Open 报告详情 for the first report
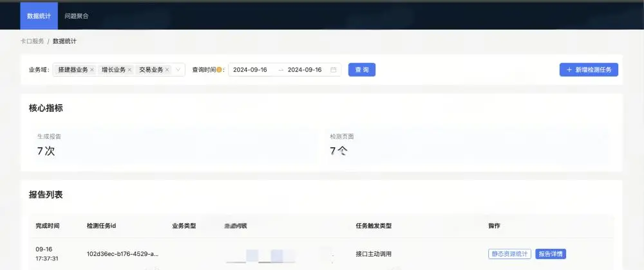Viewport: 644px width, 270px height. (x=551, y=254)
